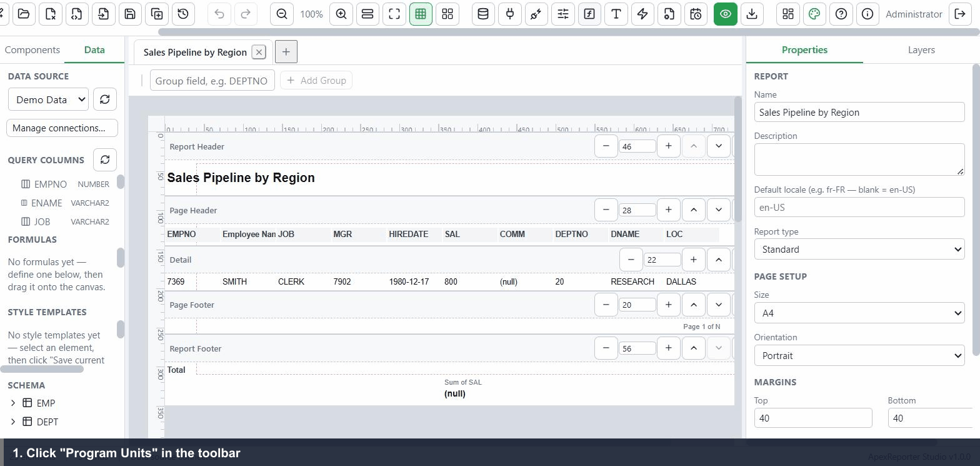Click the import file icon
The image size is (980, 466).
point(104,14)
